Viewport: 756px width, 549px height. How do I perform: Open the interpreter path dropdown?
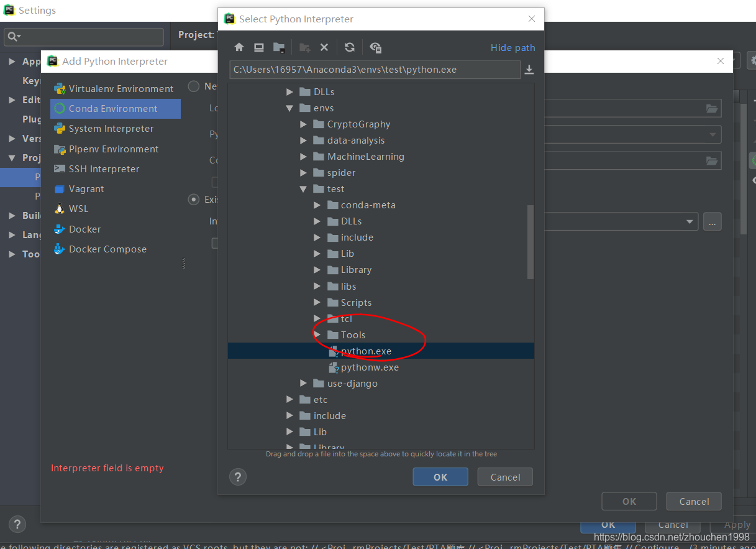(x=690, y=222)
